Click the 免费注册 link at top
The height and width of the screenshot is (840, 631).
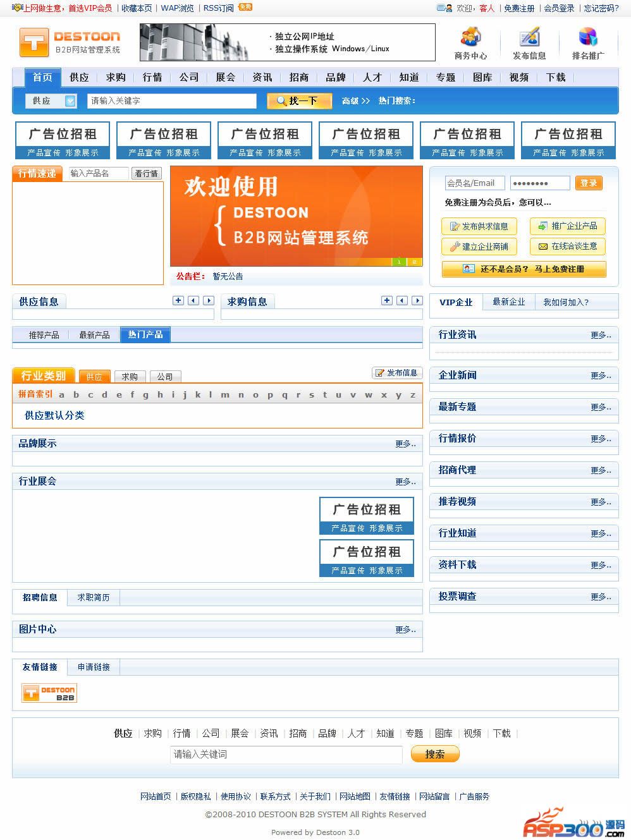pyautogui.click(x=519, y=8)
